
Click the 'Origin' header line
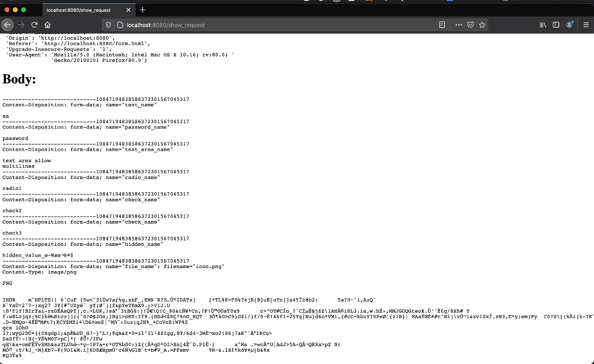(60, 38)
